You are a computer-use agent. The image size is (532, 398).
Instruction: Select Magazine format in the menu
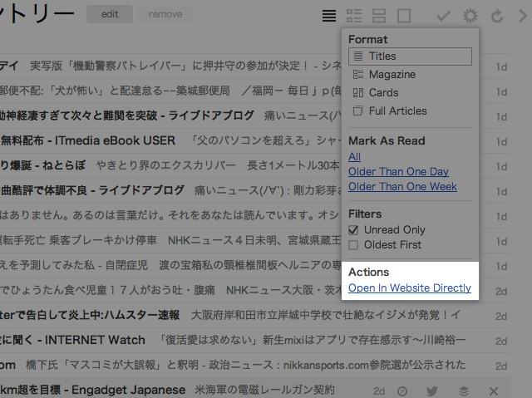coord(410,75)
